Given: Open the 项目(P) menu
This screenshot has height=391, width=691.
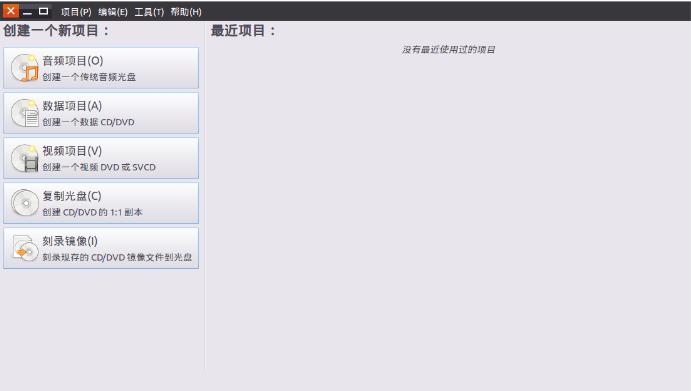Looking at the screenshot, I should pos(76,12).
